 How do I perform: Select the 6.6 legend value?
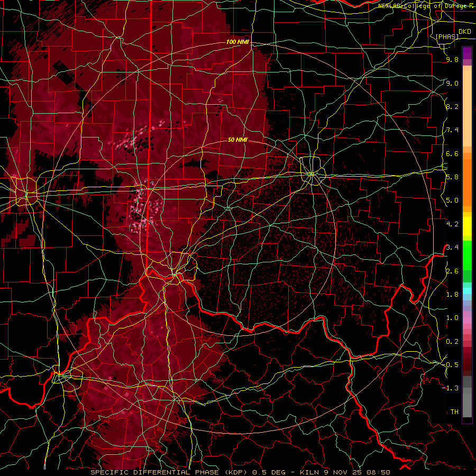coord(452,153)
